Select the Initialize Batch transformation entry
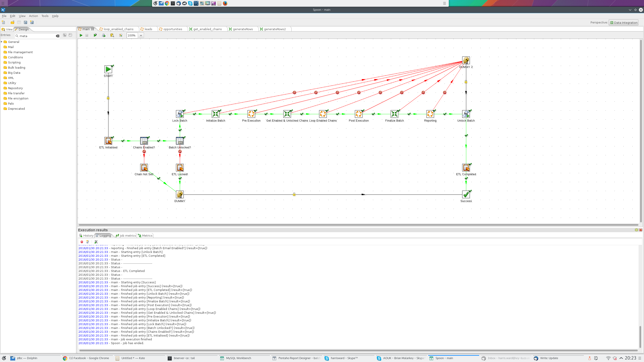644x362 pixels. pos(216,114)
